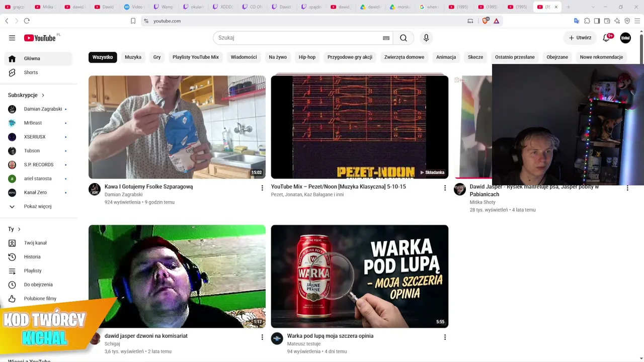Open the Brave Shields panel
Image resolution: width=644 pixels, height=362 pixels.
(x=486, y=21)
